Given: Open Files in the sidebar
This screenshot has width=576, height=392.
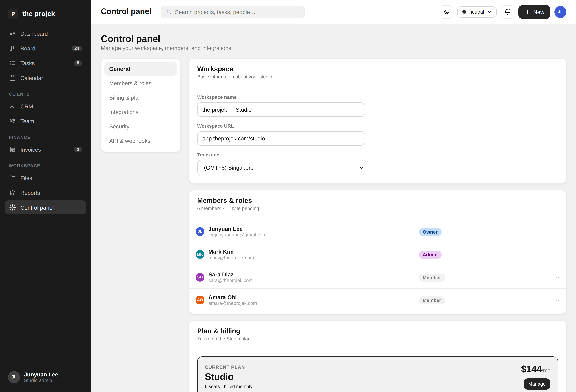Looking at the screenshot, I should 46,178.
